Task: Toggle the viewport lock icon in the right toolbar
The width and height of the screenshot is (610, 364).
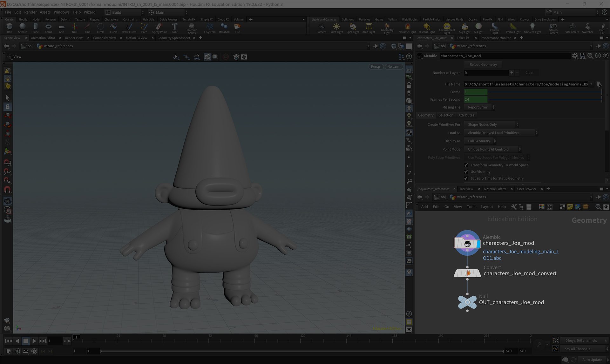Action: click(x=409, y=85)
